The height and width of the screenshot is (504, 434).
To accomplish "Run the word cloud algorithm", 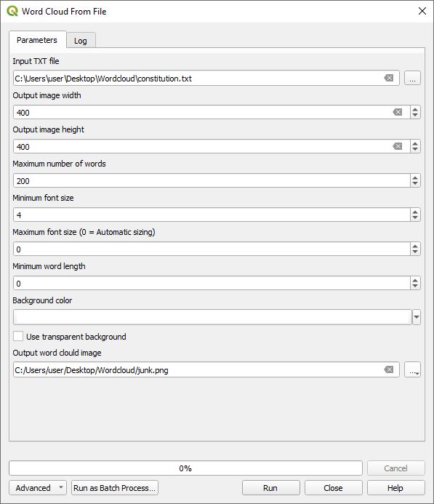I will tap(271, 487).
